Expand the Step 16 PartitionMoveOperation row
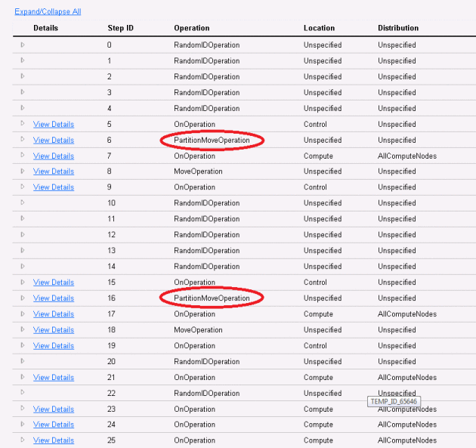Image resolution: width=476 pixels, height=448 pixels. click(x=23, y=298)
